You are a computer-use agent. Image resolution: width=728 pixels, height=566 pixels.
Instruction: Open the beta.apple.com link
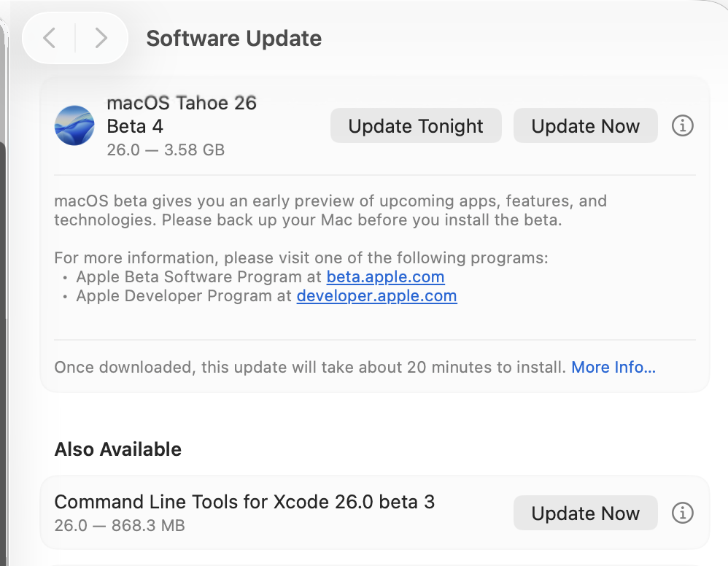(385, 276)
